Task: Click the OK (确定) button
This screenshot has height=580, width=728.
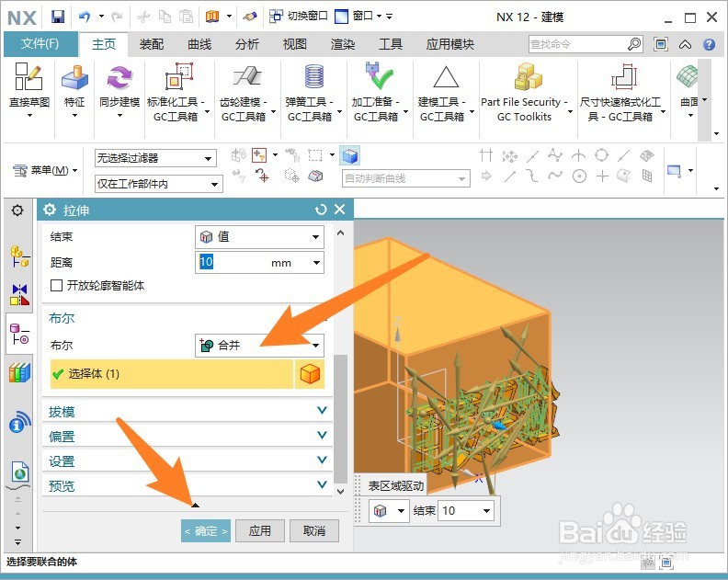Action: (x=206, y=530)
